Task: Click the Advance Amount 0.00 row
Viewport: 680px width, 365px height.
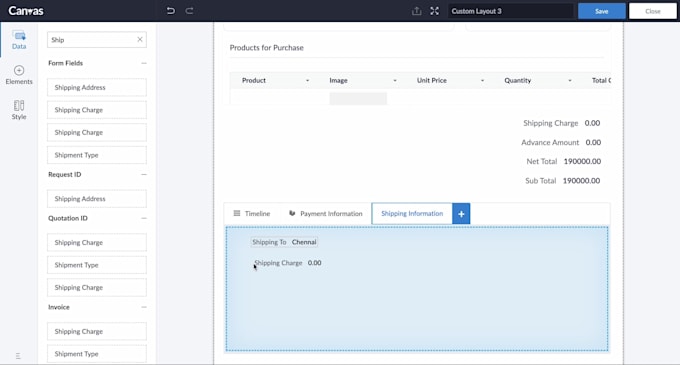Action: point(561,143)
